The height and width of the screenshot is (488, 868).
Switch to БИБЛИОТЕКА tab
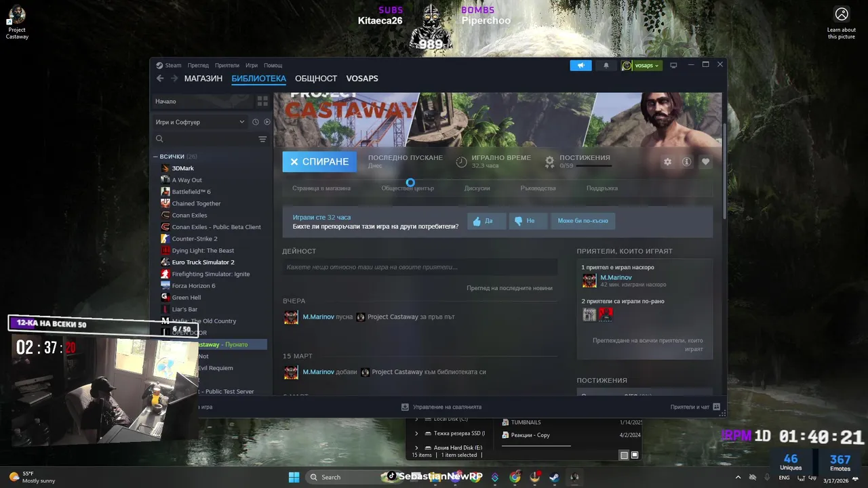click(259, 79)
